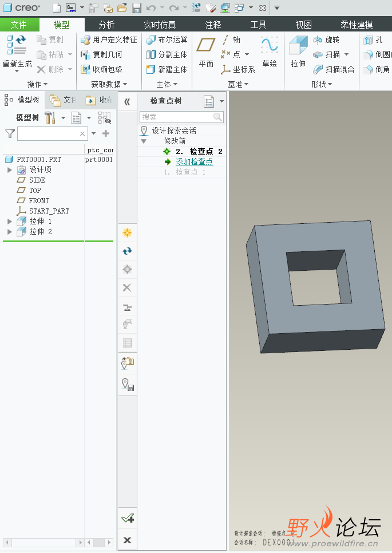Click the model tree filter text field
The width and height of the screenshot is (392, 553).
[52, 133]
